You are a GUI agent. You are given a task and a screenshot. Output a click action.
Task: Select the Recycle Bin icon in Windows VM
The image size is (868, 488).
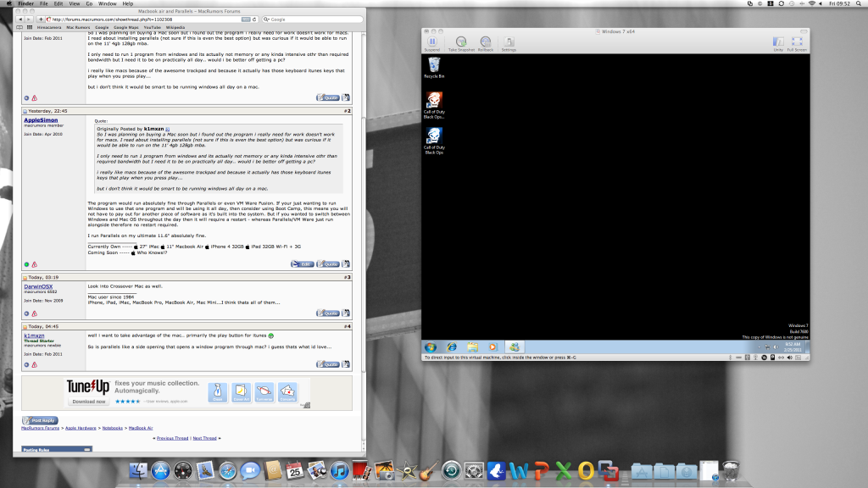pyautogui.click(x=434, y=68)
